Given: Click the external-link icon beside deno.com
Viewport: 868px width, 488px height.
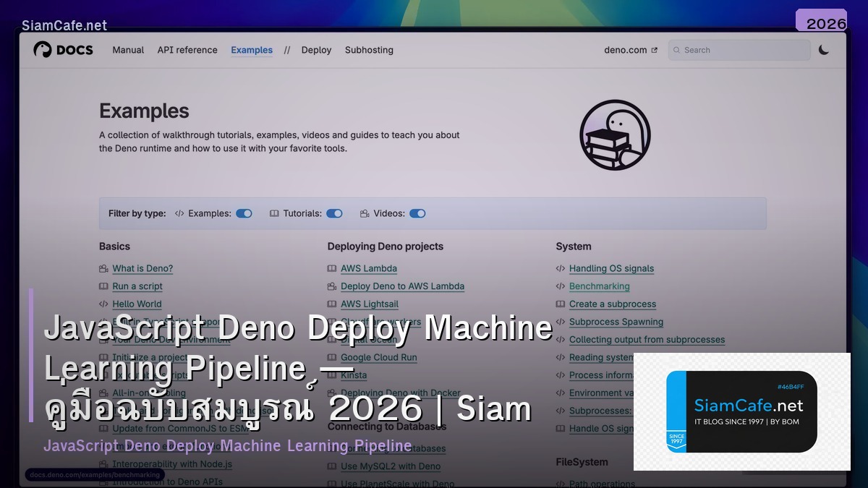Looking at the screenshot, I should (x=655, y=50).
